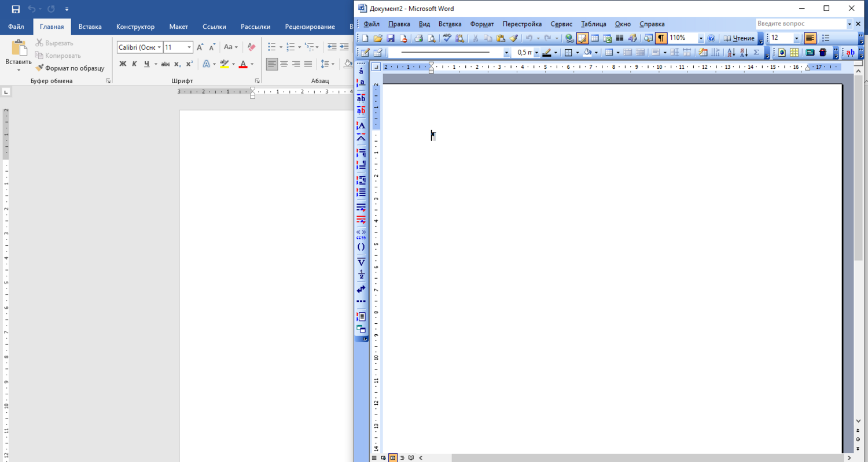Screen dimensions: 868x462
Task: Open the Шрифт dialog launcher
Action: point(258,81)
